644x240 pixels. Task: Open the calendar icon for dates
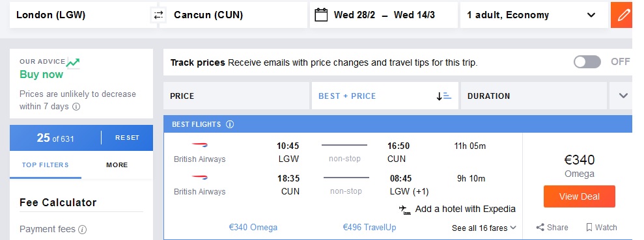(321, 15)
